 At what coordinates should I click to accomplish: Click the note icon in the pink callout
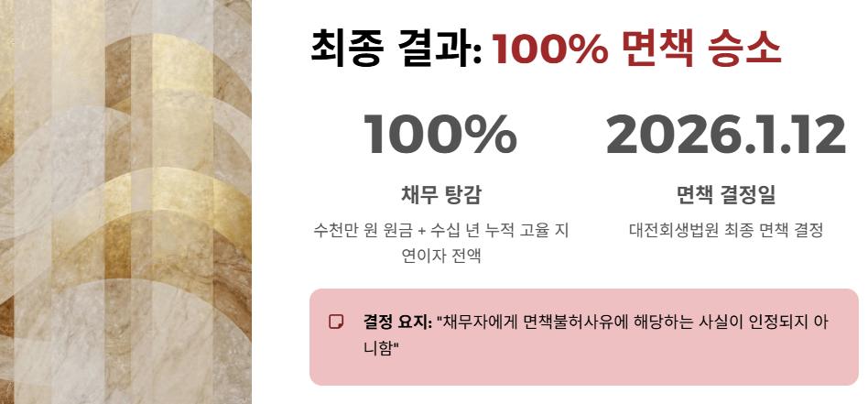[x=336, y=322]
